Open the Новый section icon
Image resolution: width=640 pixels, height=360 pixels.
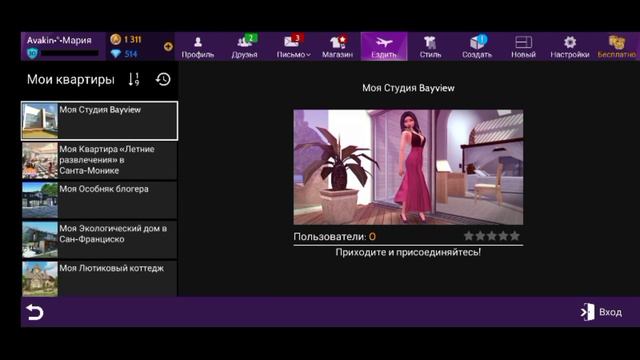(523, 47)
